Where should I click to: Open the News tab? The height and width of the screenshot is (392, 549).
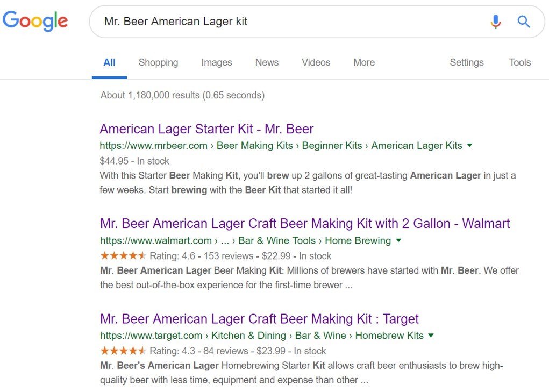click(267, 62)
